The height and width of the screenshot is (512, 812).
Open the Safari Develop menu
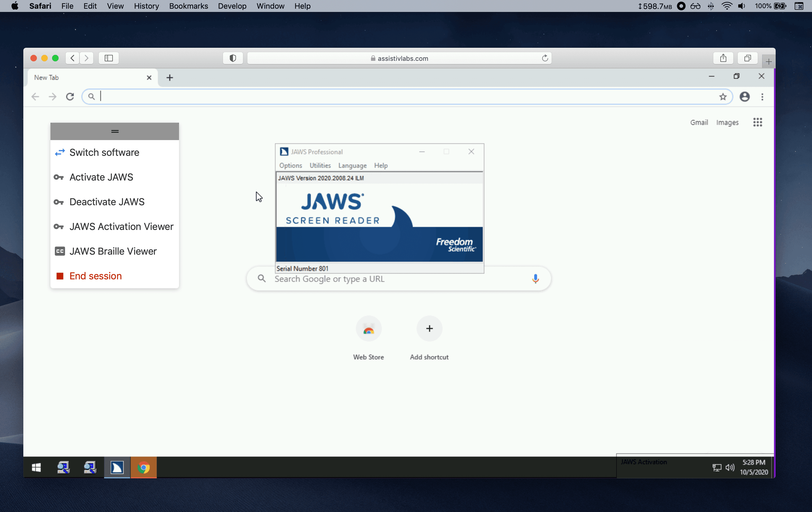point(232,6)
